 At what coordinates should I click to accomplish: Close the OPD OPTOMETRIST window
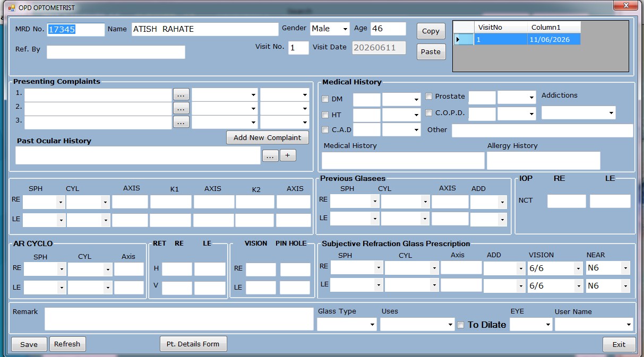pos(625,5)
